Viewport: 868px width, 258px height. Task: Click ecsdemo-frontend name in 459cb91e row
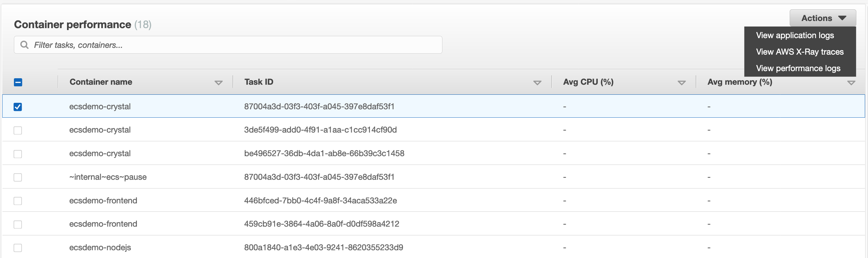103,224
